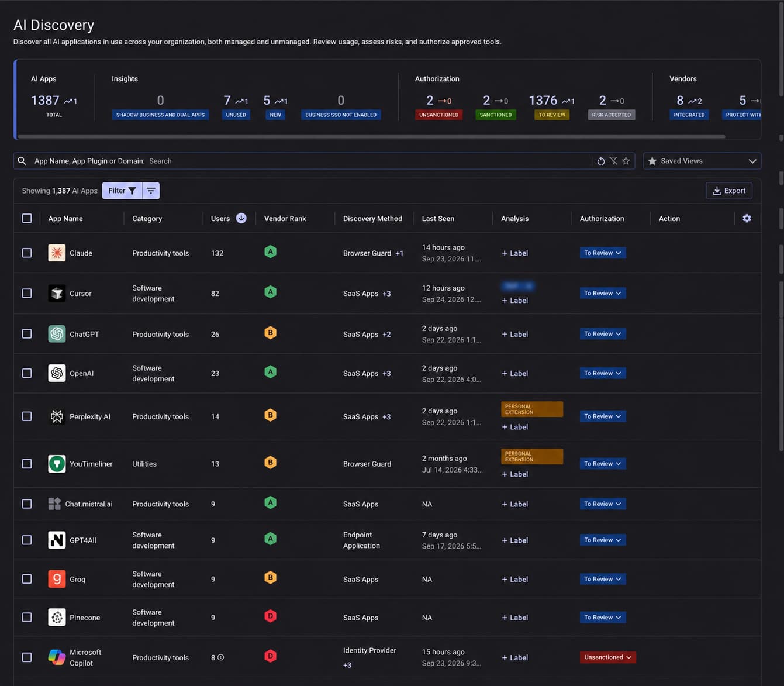Screen dimensions: 784x686
Task: Filter by Sanctioned authorization badge
Action: (x=496, y=115)
